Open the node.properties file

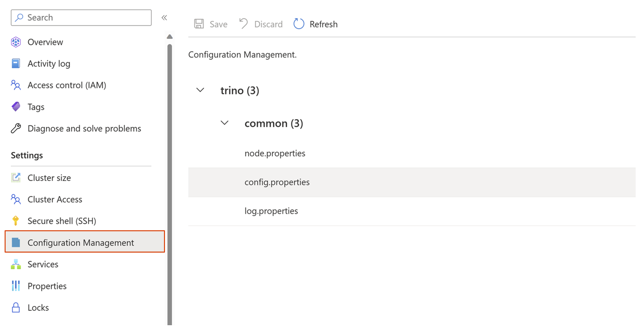click(275, 153)
